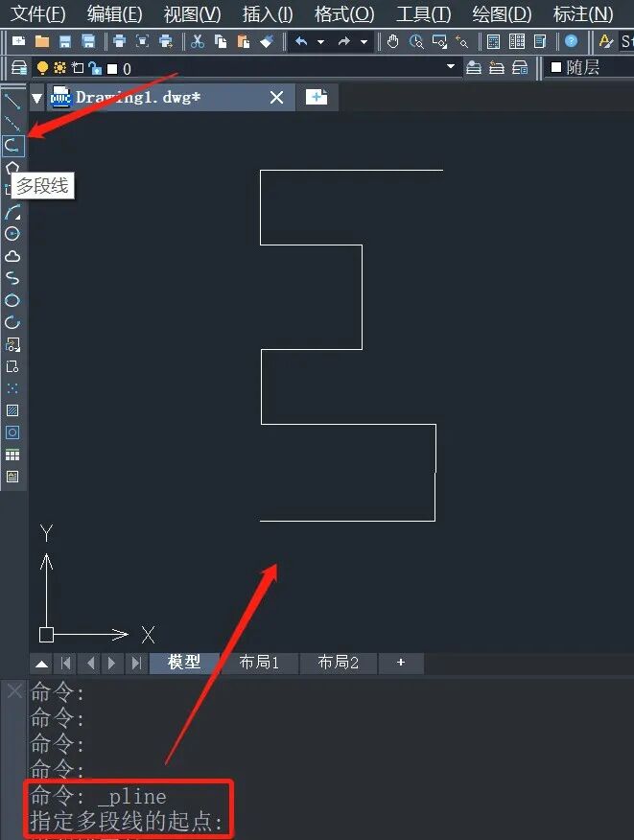Select the 模型 tab
The width and height of the screenshot is (634, 840).
point(184,663)
